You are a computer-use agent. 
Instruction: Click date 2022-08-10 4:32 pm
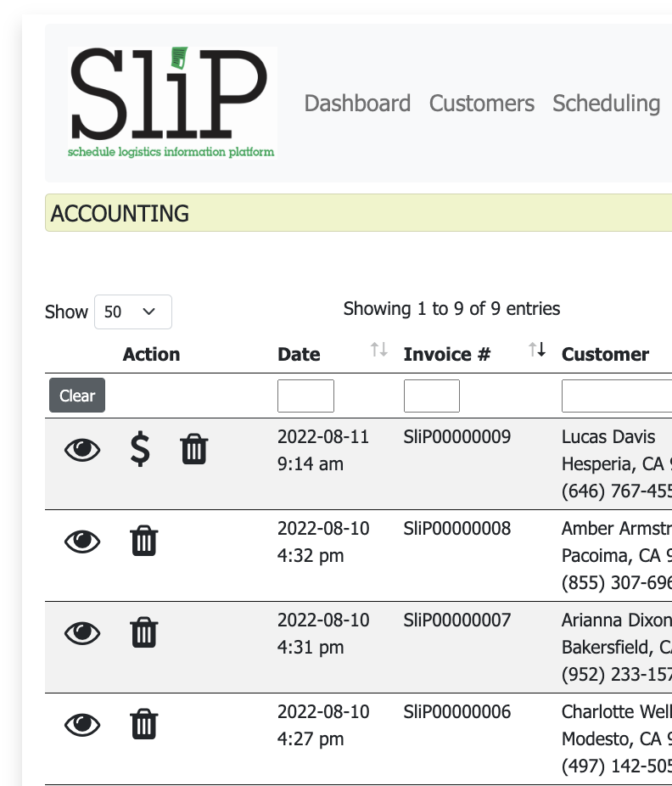click(x=323, y=542)
